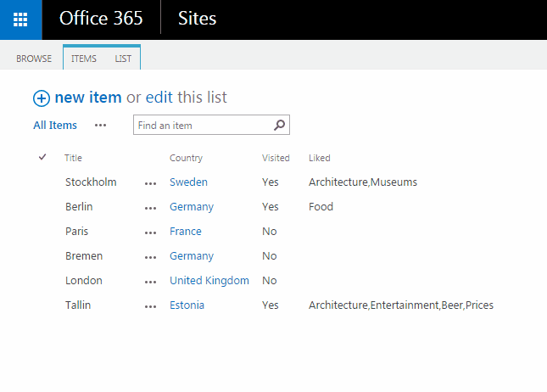Click the search magnifier icon
The image size is (547, 392).
[x=280, y=126]
